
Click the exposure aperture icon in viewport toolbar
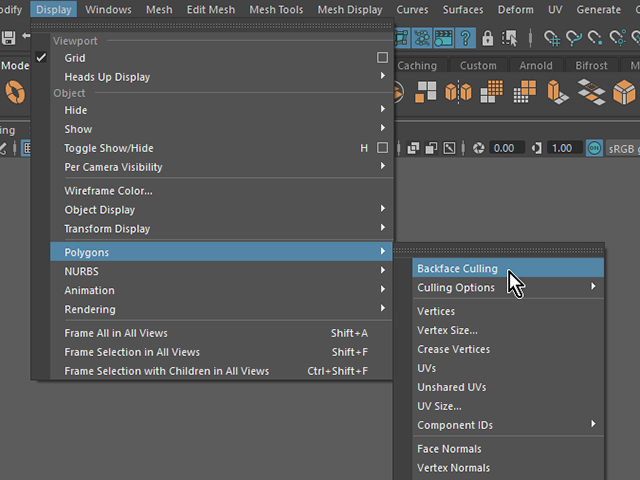point(478,148)
